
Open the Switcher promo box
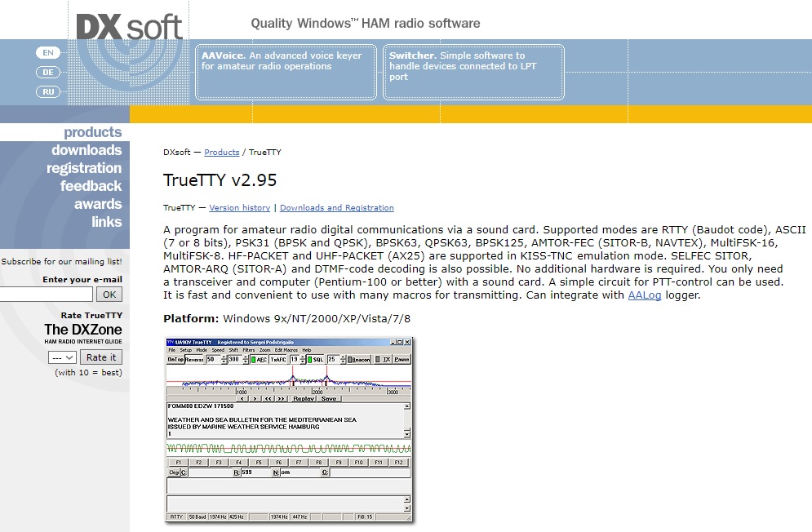click(x=473, y=72)
